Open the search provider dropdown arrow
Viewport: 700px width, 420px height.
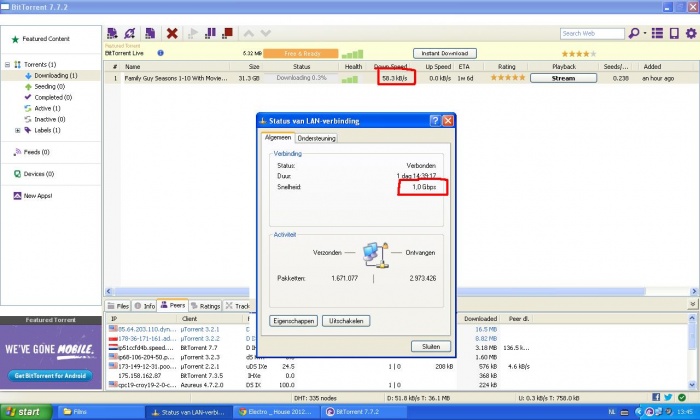(645, 33)
